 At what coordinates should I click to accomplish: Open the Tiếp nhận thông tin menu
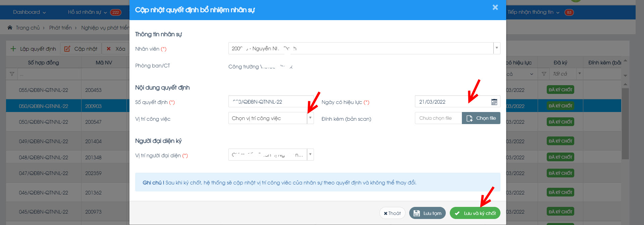(x=533, y=12)
